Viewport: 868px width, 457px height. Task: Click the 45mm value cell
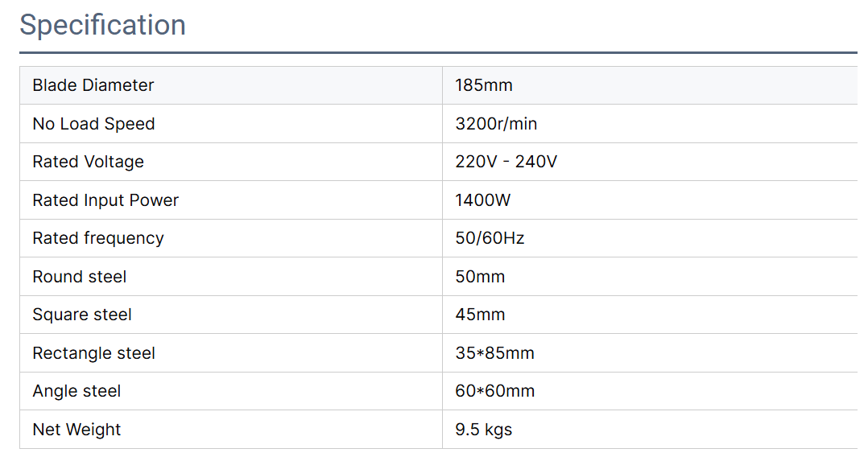click(x=650, y=315)
